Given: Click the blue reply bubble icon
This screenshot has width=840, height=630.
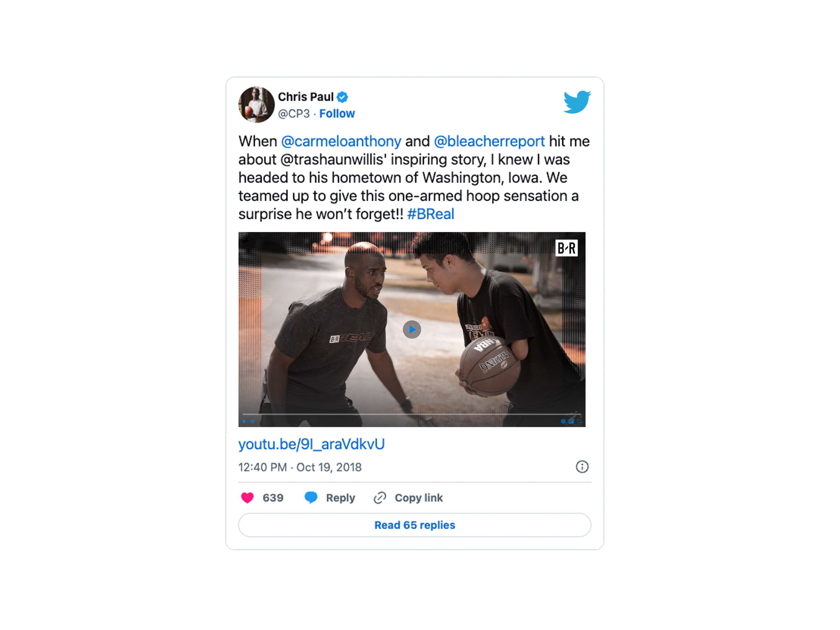Looking at the screenshot, I should (311, 498).
